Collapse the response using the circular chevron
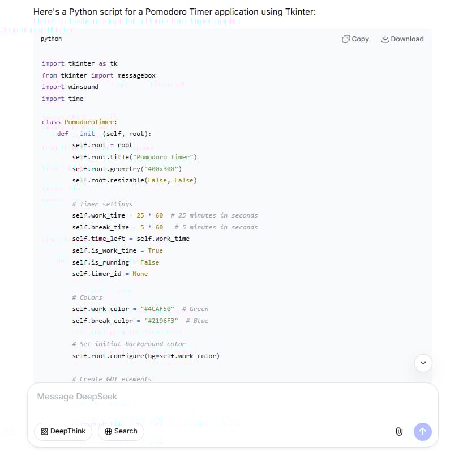 click(x=423, y=363)
